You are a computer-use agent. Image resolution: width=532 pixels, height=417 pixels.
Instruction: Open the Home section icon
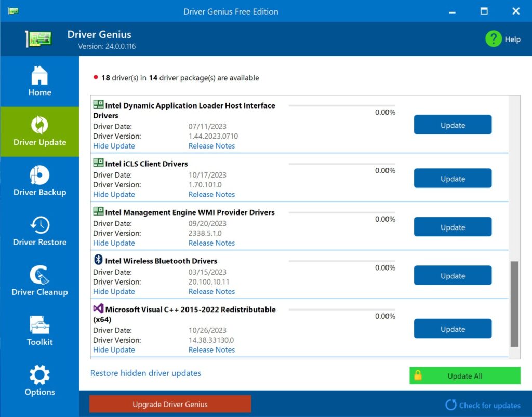coord(39,75)
